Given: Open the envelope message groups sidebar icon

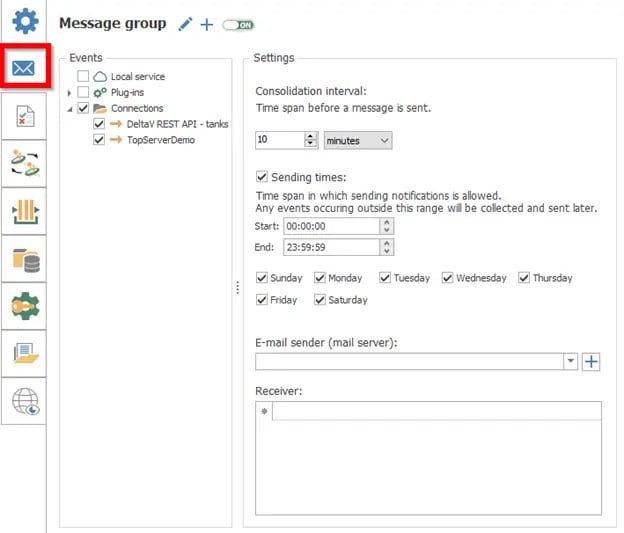Looking at the screenshot, I should [23, 68].
